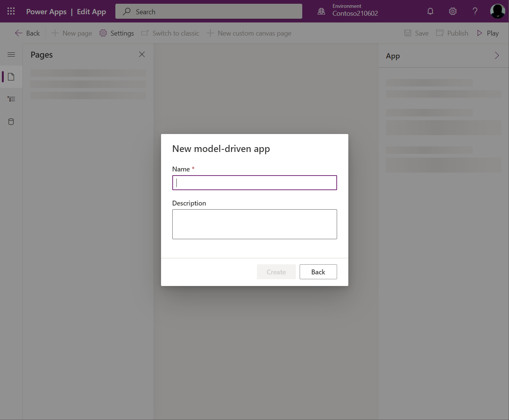The width and height of the screenshot is (509, 420).
Task: Open Settings from the command bar
Action: click(116, 33)
